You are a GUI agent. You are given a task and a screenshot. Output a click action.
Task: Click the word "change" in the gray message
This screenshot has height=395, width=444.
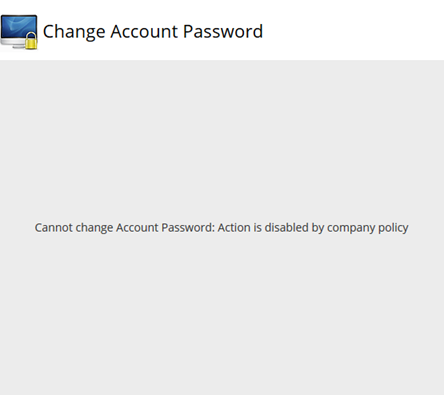coord(94,228)
